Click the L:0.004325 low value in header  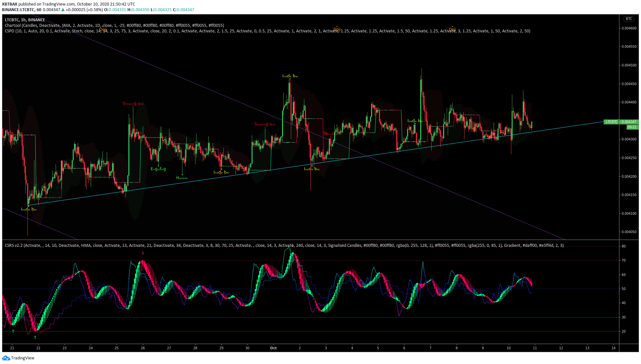point(161,10)
